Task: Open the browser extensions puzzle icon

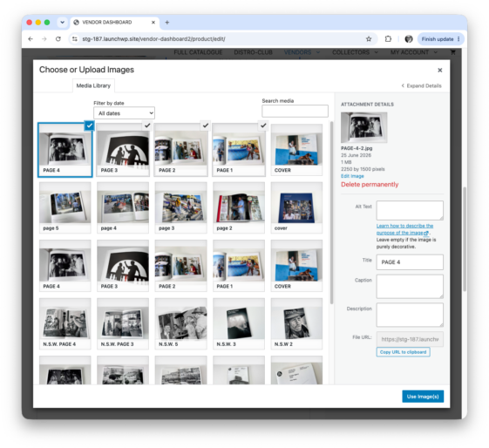Action: (388, 39)
